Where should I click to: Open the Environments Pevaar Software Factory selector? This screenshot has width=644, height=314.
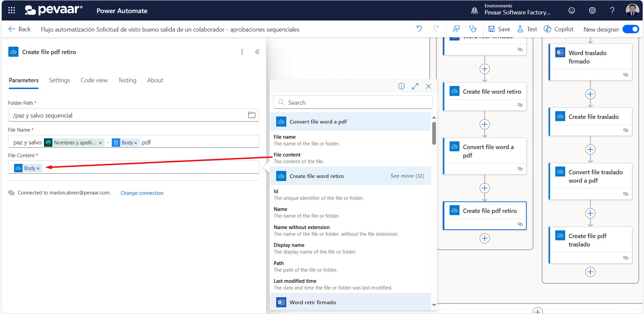pyautogui.click(x=517, y=10)
